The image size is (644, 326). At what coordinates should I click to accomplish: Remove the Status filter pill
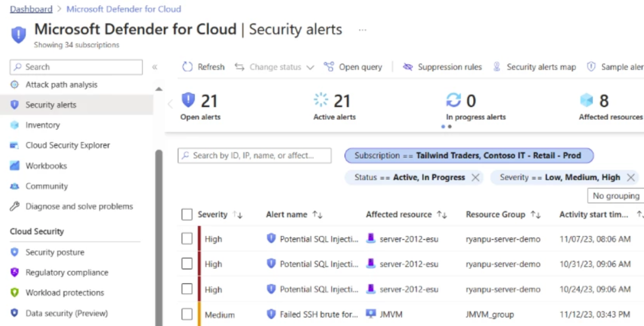[475, 178]
